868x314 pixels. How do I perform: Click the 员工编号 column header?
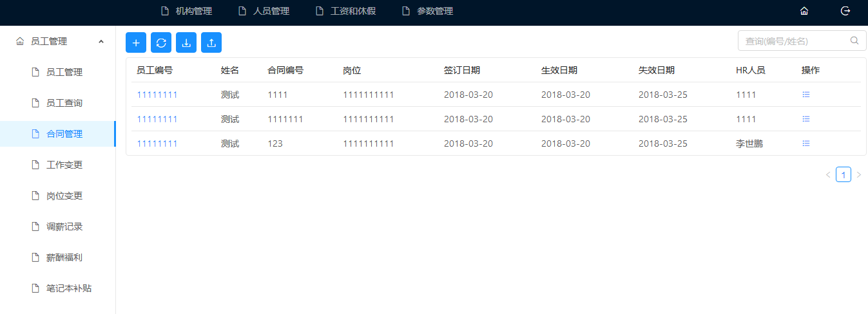coord(155,70)
